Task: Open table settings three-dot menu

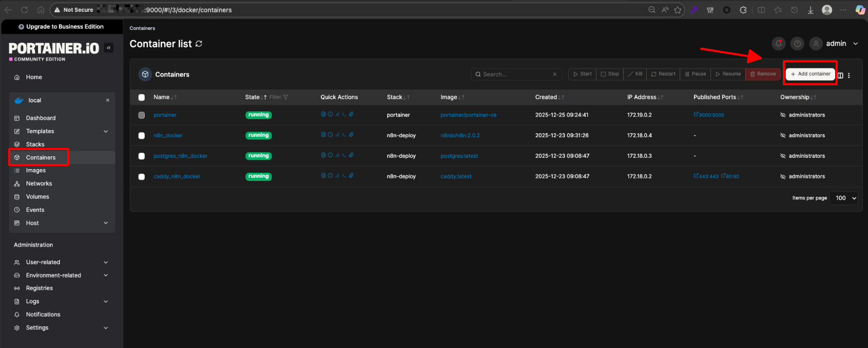Action: click(x=849, y=75)
